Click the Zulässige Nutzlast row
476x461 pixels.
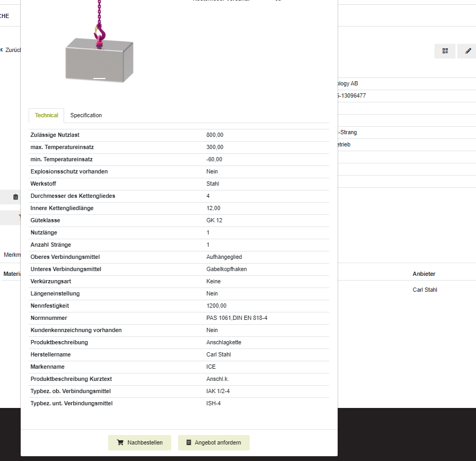[55, 135]
